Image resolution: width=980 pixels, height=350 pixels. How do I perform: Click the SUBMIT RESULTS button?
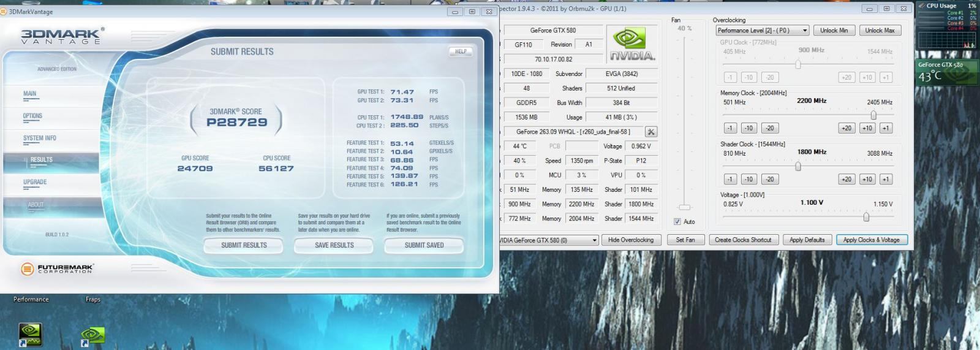tap(244, 245)
